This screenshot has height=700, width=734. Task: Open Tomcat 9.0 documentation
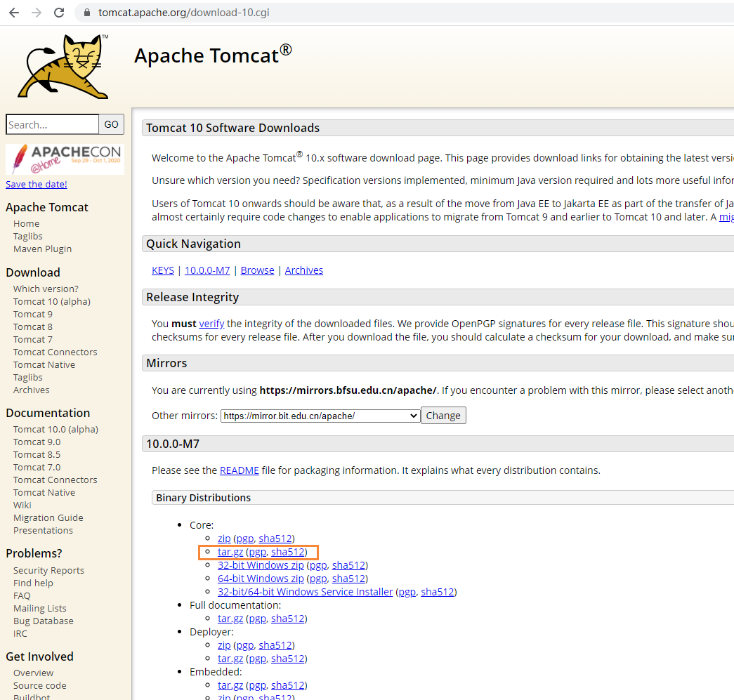(x=37, y=442)
